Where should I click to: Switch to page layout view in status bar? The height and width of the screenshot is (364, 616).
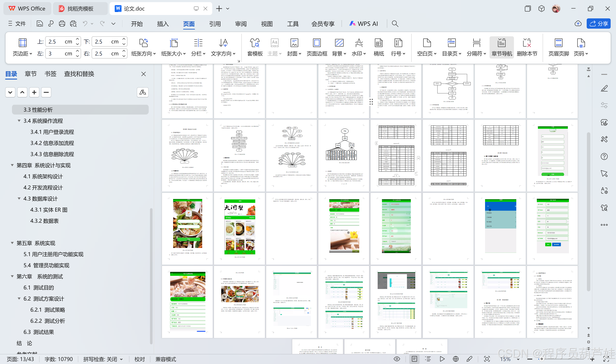click(414, 359)
